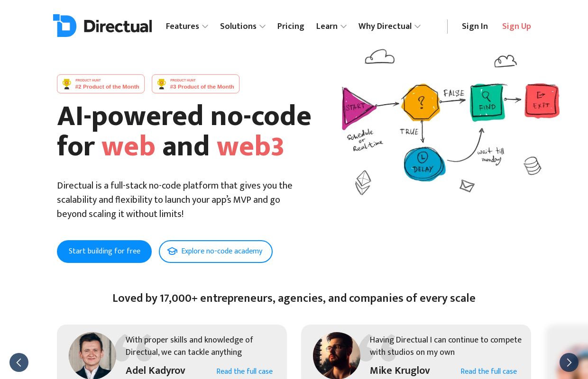
Task: Expand the Solutions dropdown
Action: [x=243, y=26]
